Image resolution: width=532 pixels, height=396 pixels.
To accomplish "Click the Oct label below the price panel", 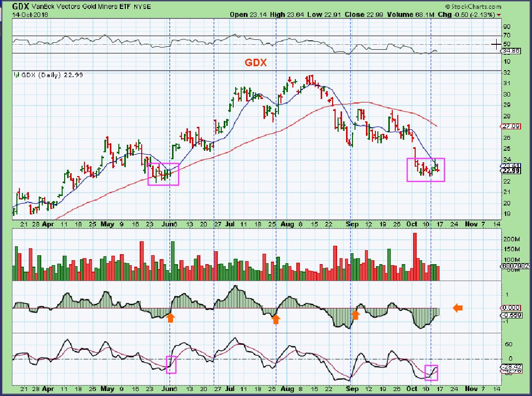I will click(412, 224).
